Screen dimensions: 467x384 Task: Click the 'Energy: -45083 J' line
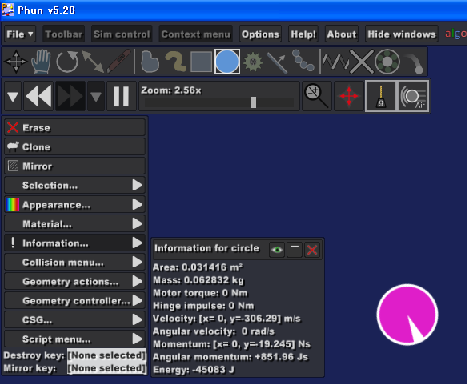pos(194,370)
